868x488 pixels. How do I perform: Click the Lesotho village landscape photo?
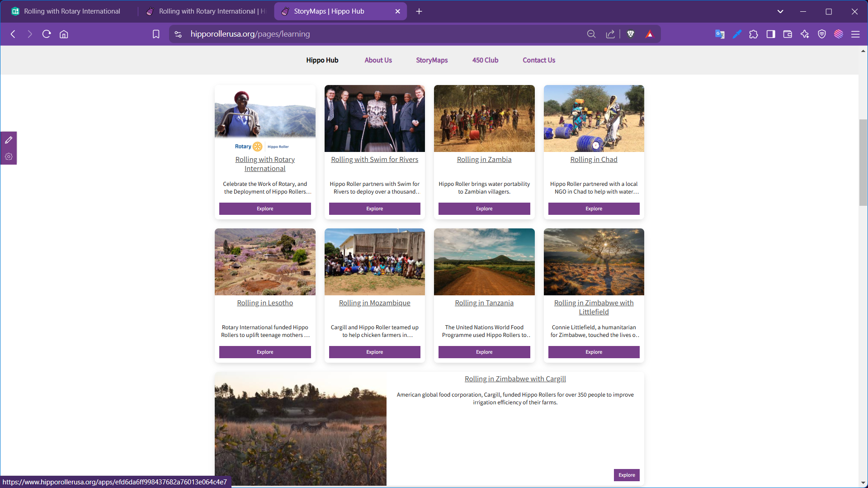click(265, 262)
